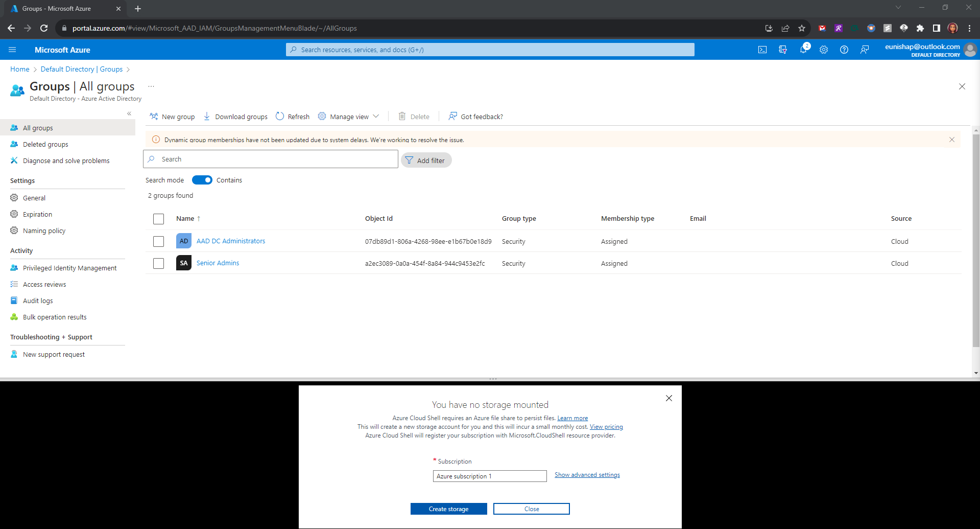
Task: Open Deleted groups in the sidebar
Action: 45,144
